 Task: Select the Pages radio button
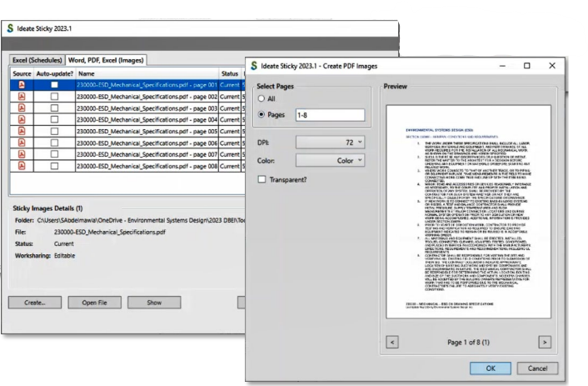tap(263, 115)
